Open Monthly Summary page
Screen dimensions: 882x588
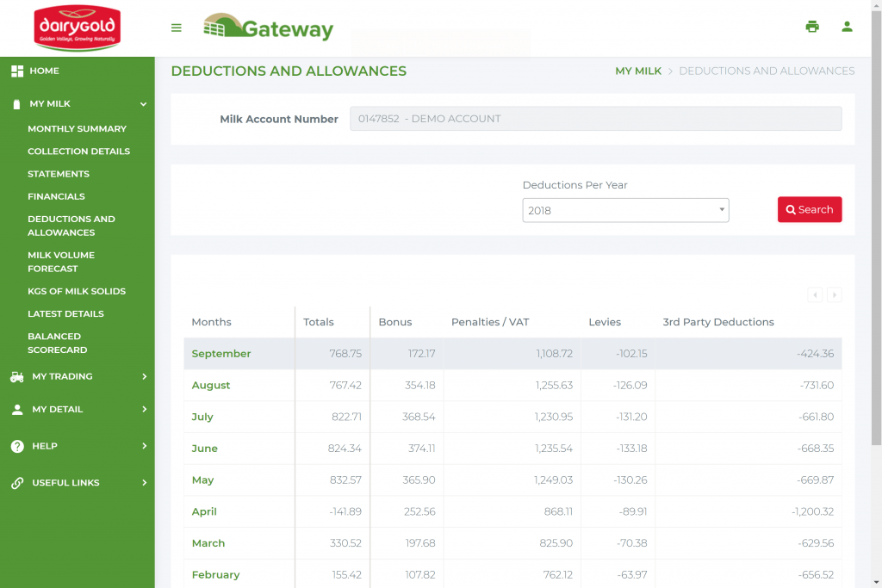(77, 129)
